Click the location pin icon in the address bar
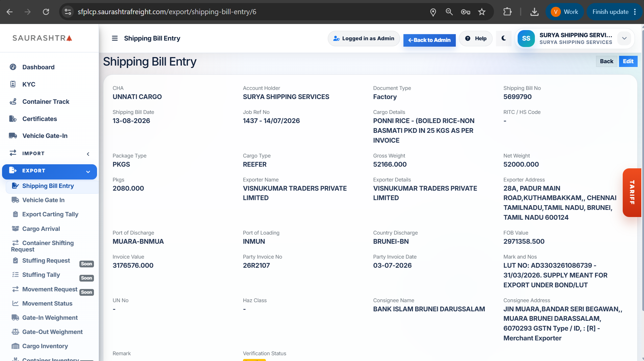The image size is (644, 361). click(433, 12)
